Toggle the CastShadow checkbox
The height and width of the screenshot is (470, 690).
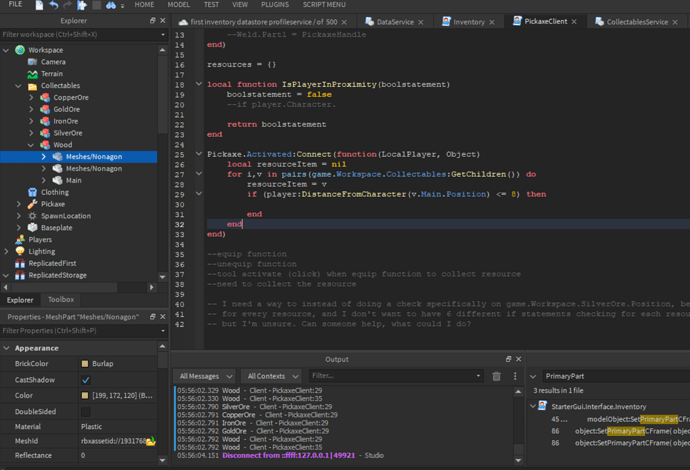coord(86,380)
